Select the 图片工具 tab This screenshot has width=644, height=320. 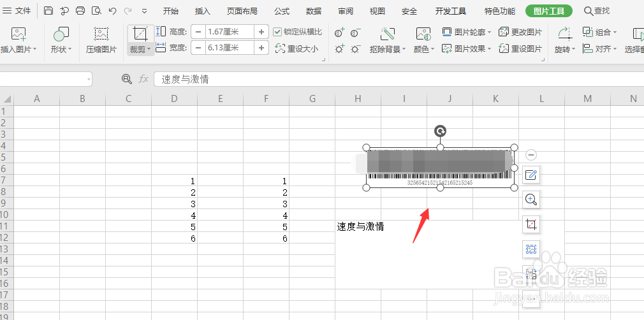[549, 11]
